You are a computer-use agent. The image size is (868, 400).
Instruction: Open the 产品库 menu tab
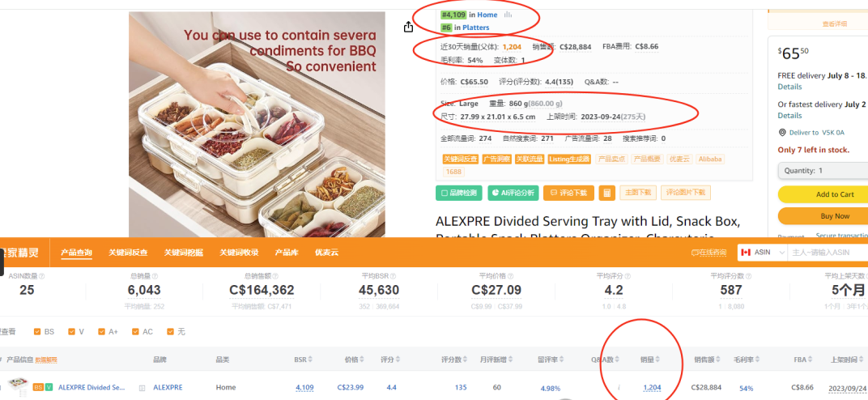pos(287,253)
